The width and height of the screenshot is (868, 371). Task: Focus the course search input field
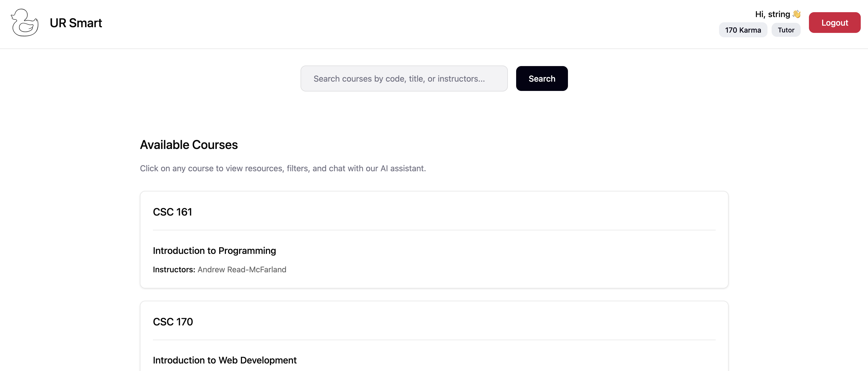point(404,79)
